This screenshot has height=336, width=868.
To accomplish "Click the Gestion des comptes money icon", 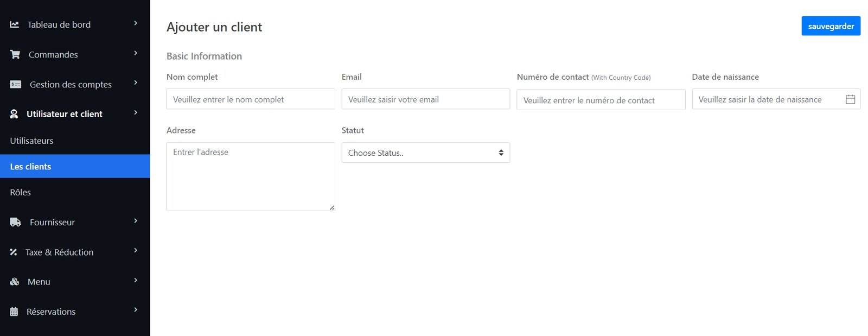I will pos(16,84).
